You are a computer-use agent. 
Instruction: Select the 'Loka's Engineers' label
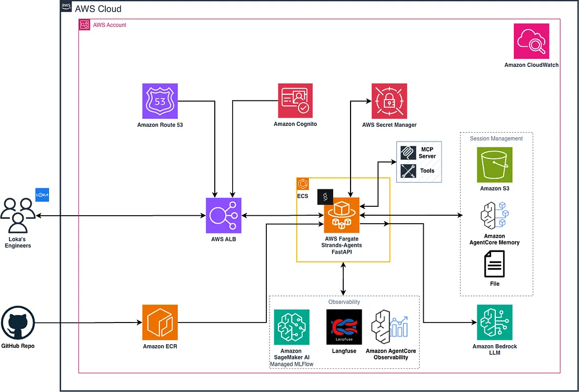click(18, 242)
